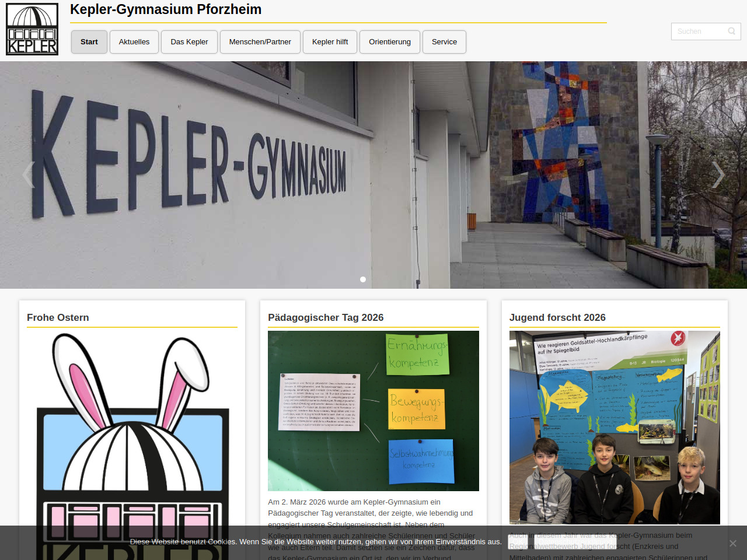Open the Aktuelles menu

[x=134, y=42]
